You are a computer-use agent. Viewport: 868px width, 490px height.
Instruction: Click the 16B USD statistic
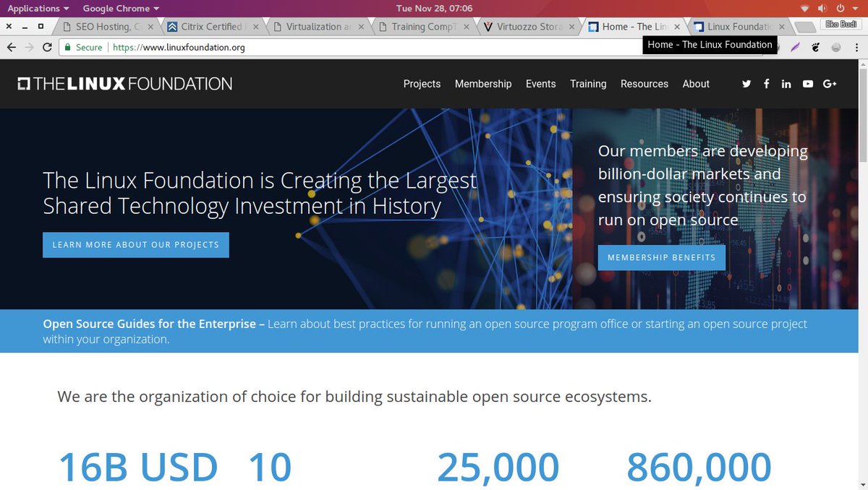pos(137,467)
